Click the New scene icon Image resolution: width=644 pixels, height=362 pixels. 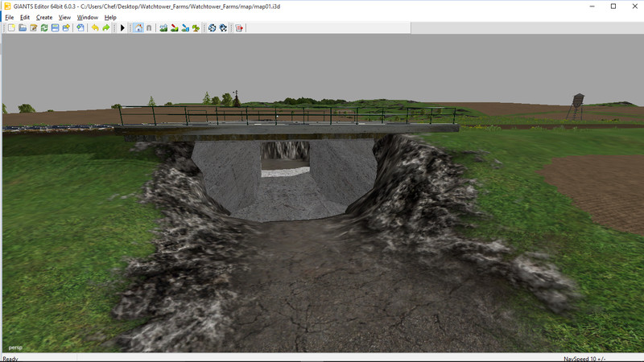tap(11, 28)
